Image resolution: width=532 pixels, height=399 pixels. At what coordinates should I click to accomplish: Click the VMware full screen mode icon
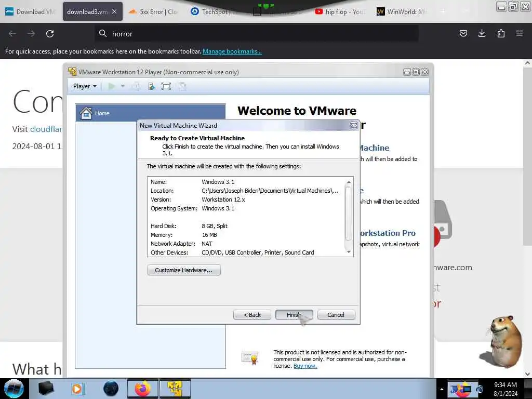point(166,86)
